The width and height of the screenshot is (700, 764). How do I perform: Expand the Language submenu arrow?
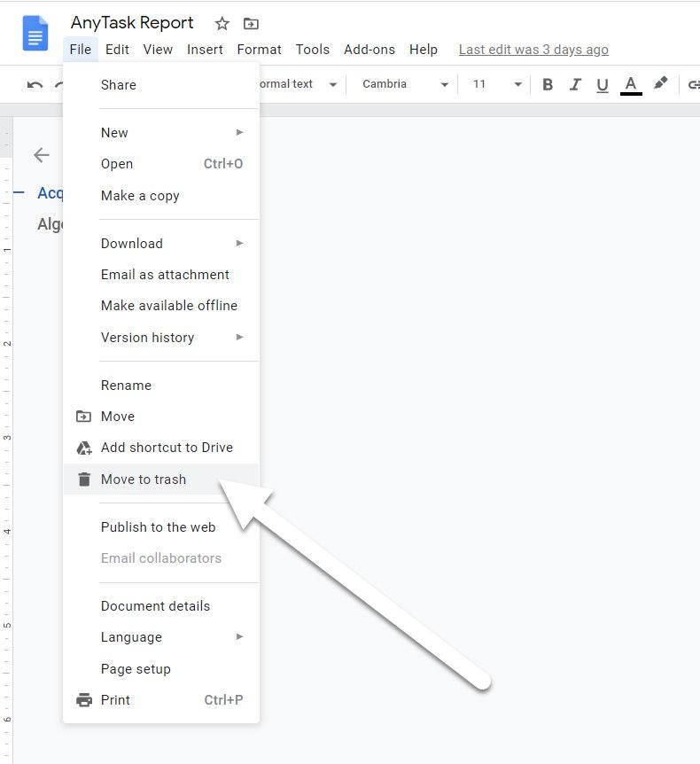(239, 636)
